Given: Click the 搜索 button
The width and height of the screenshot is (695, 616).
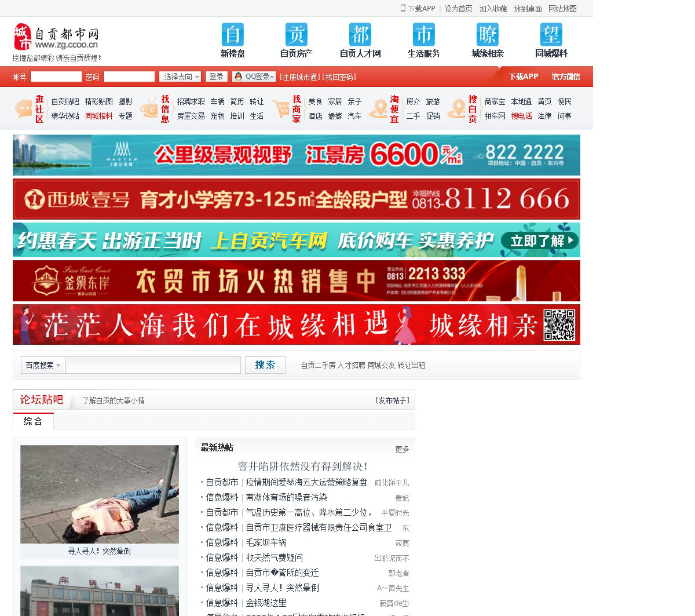Looking at the screenshot, I should pos(265,365).
